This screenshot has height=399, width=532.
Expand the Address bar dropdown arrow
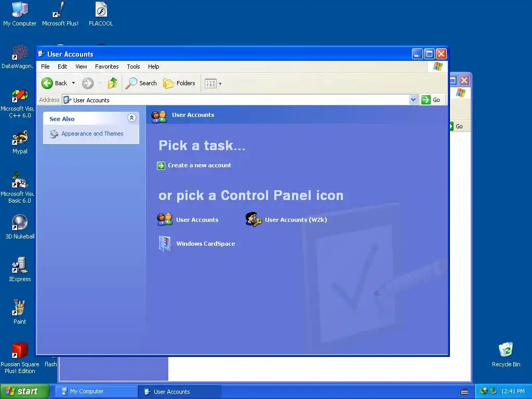(413, 100)
